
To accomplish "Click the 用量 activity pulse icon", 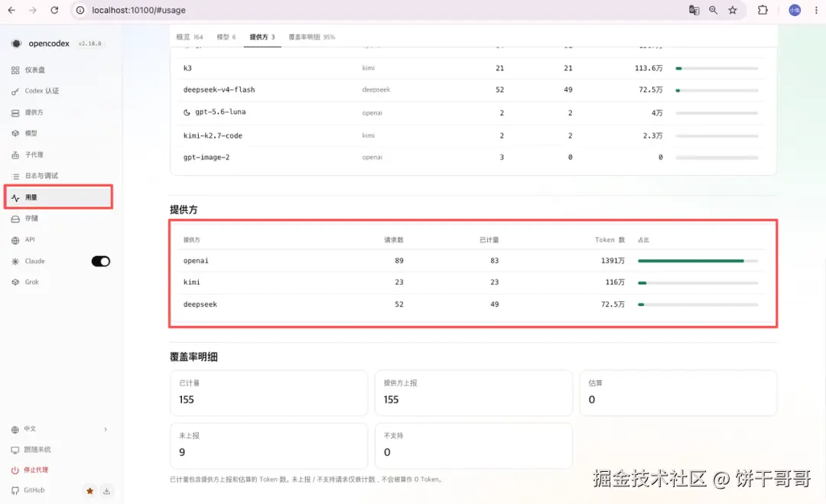I will click(x=15, y=198).
